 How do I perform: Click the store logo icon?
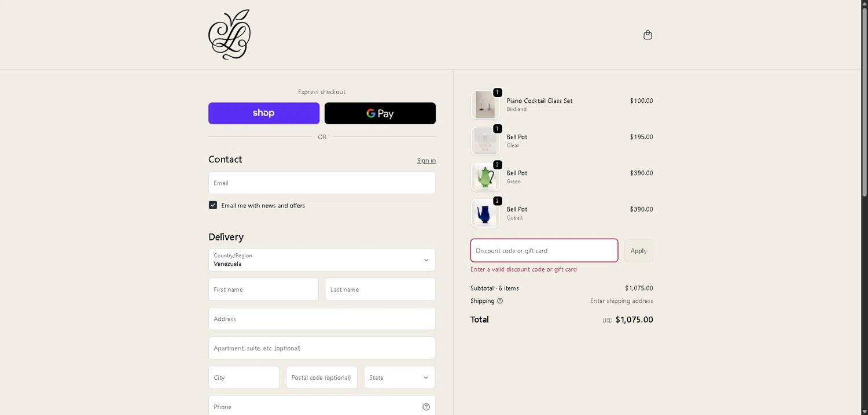(x=229, y=35)
